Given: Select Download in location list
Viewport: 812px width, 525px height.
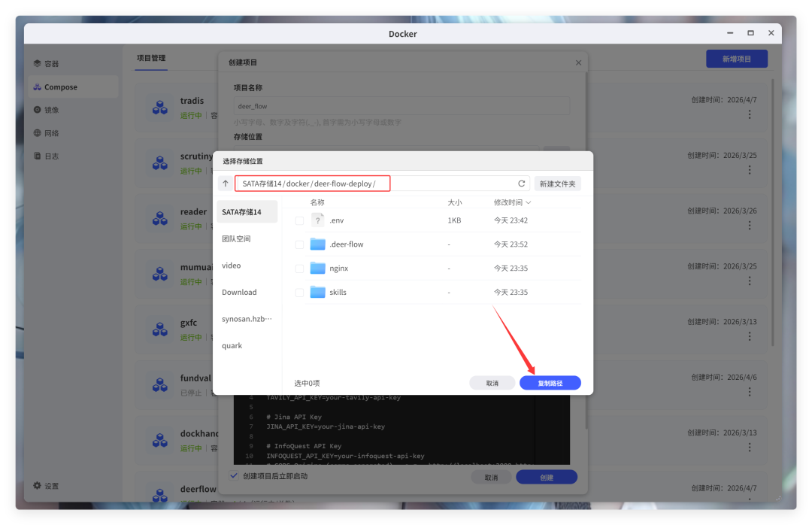Looking at the screenshot, I should [x=247, y=292].
